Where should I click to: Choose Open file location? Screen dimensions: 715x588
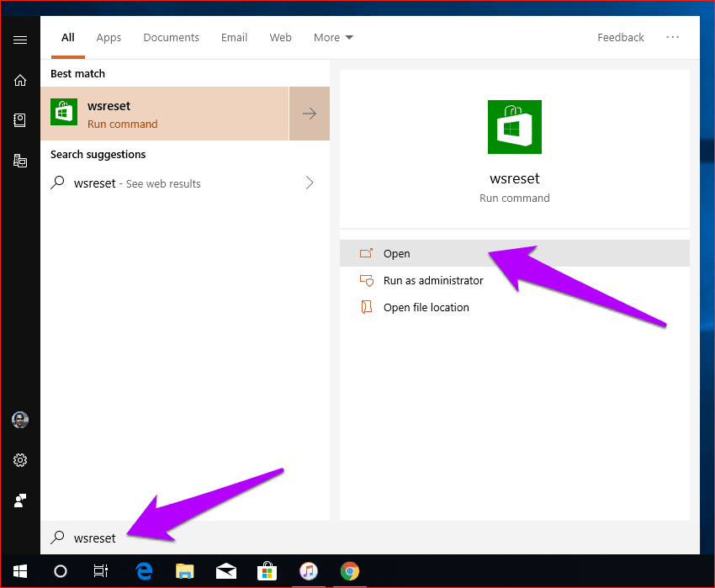point(514,307)
